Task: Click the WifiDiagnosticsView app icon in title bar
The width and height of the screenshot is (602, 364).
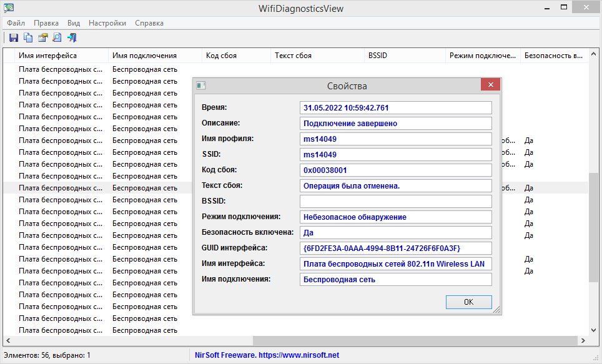Action: tap(9, 8)
